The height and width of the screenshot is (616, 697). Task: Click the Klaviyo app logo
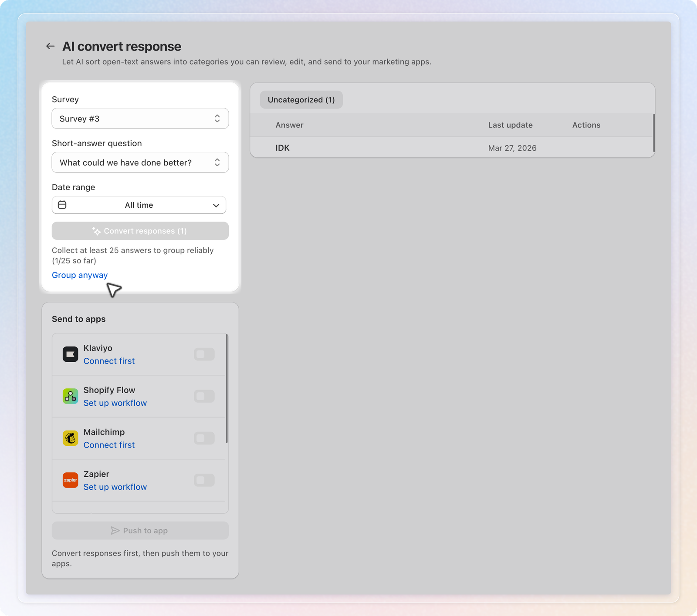pos(71,354)
